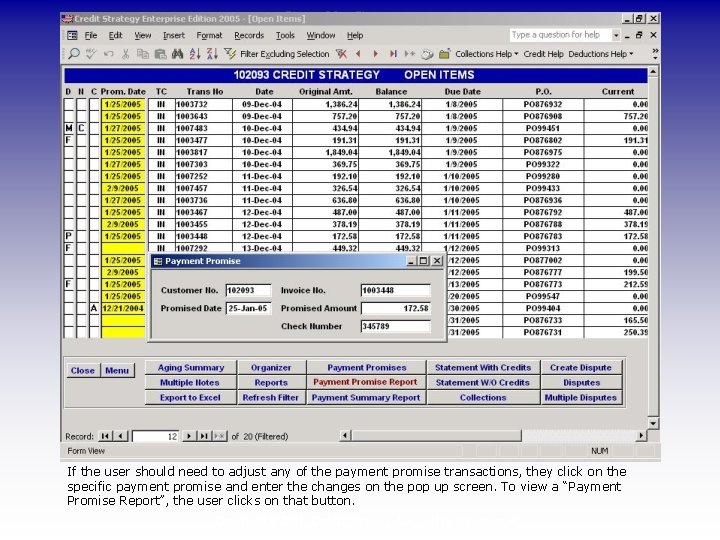The image size is (720, 540).
Task: Click the Promised Amount field
Action: coord(395,309)
